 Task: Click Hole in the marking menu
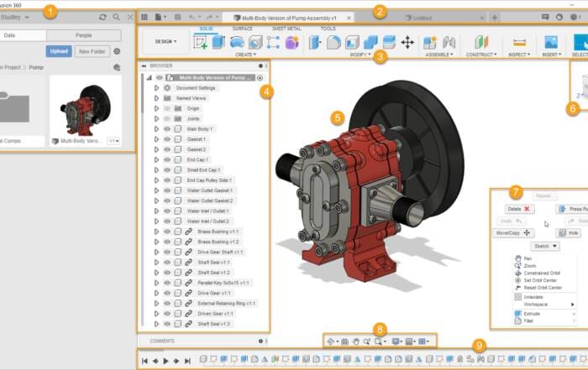569,233
